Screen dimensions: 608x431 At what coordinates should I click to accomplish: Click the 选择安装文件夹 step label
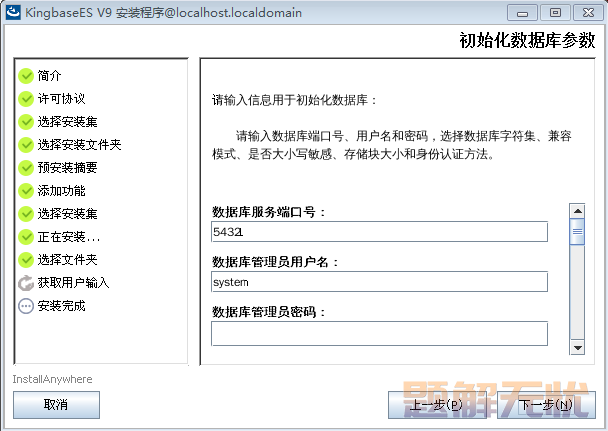(x=79, y=145)
